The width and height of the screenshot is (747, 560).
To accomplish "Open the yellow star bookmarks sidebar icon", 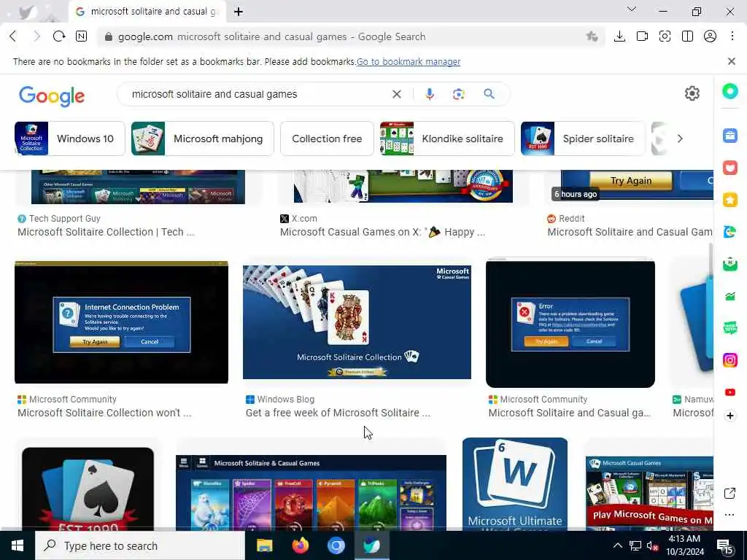I will click(x=729, y=200).
